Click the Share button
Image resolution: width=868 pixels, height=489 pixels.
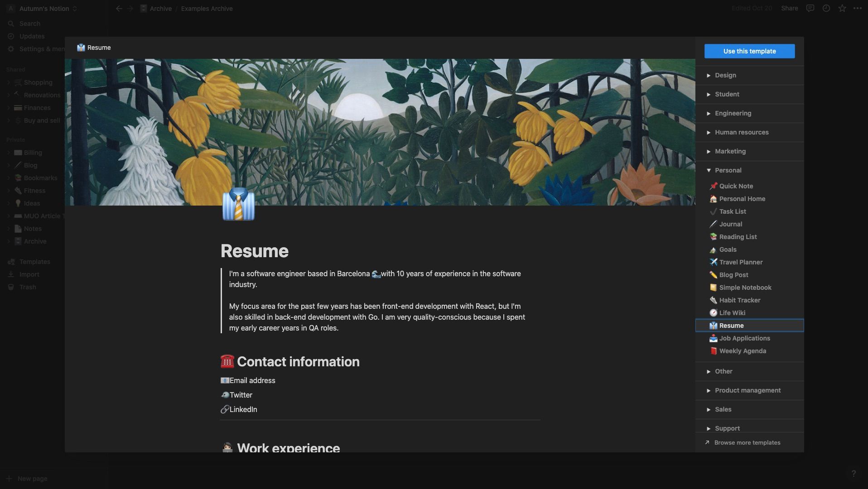(x=789, y=9)
